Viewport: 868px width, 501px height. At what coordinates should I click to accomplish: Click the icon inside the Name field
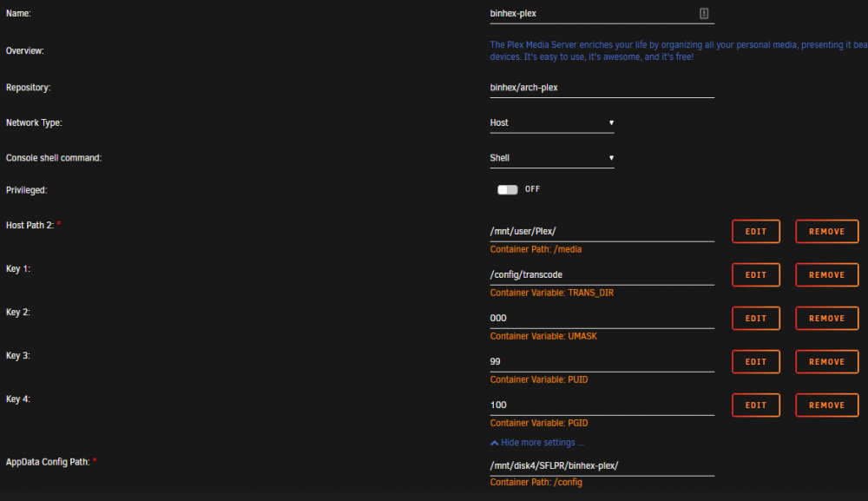(x=704, y=13)
